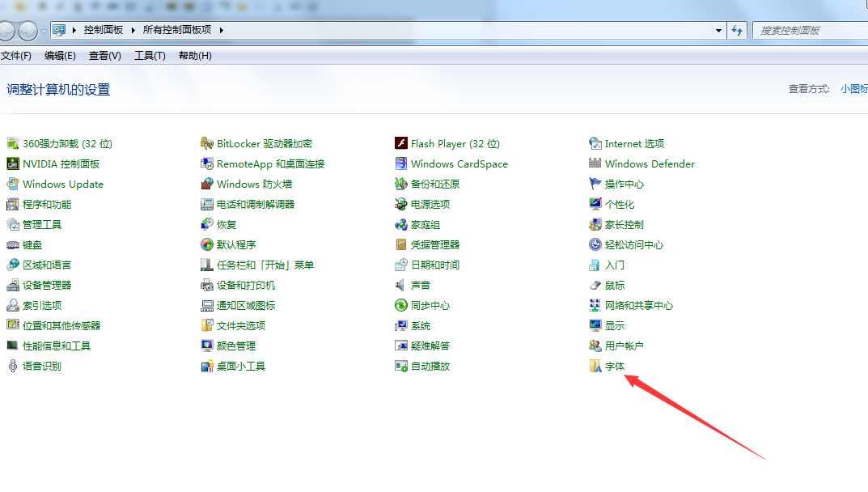Image resolution: width=868 pixels, height=492 pixels.
Task: Open the 帮助(H) menu
Action: coord(195,56)
